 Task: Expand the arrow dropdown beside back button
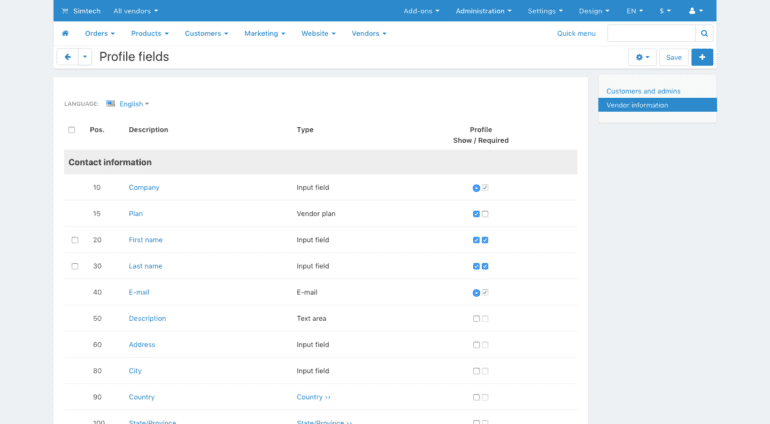coord(85,57)
